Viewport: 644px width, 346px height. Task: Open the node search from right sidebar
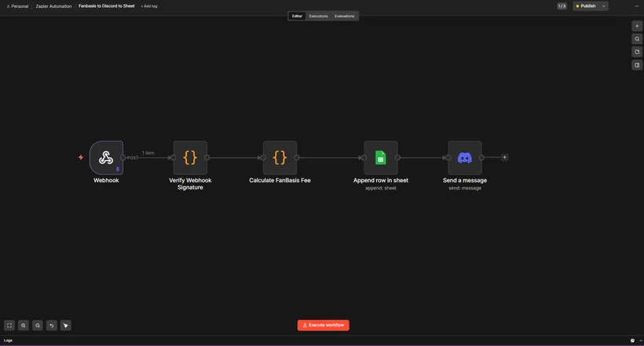pyautogui.click(x=637, y=39)
